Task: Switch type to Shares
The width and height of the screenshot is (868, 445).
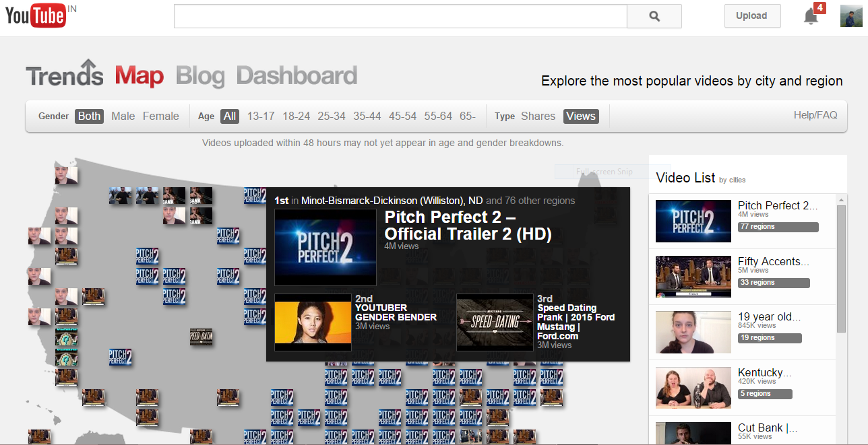Action: [x=538, y=116]
